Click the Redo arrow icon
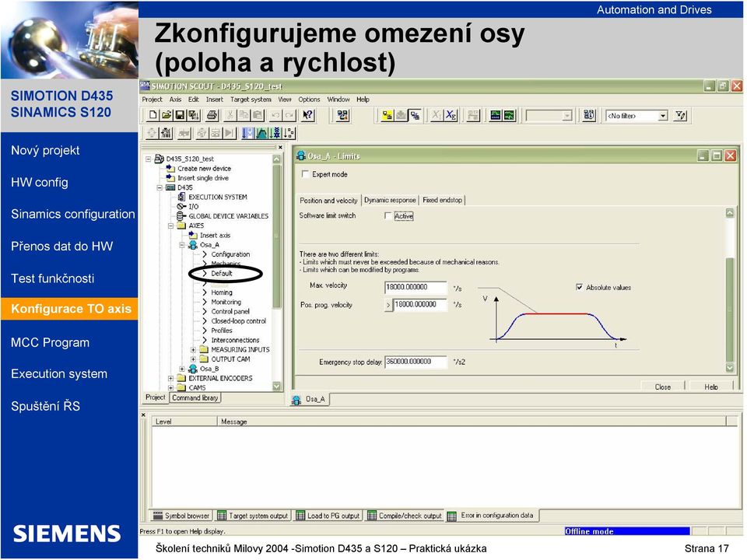 point(289,115)
